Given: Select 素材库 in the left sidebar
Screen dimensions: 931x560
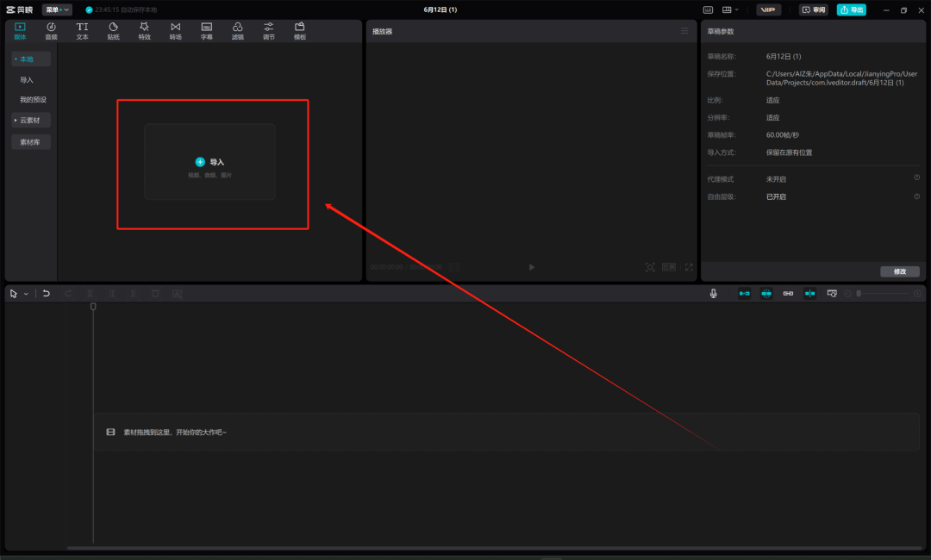Looking at the screenshot, I should (x=31, y=142).
